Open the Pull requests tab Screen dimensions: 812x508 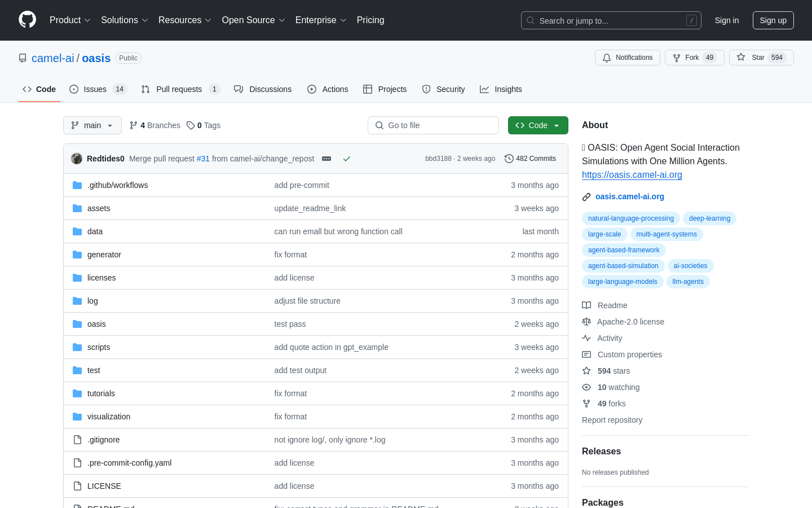point(180,89)
